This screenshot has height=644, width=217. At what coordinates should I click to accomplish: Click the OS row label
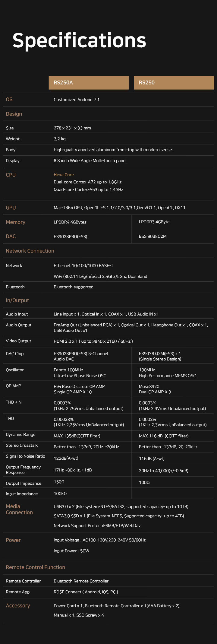[9, 100]
